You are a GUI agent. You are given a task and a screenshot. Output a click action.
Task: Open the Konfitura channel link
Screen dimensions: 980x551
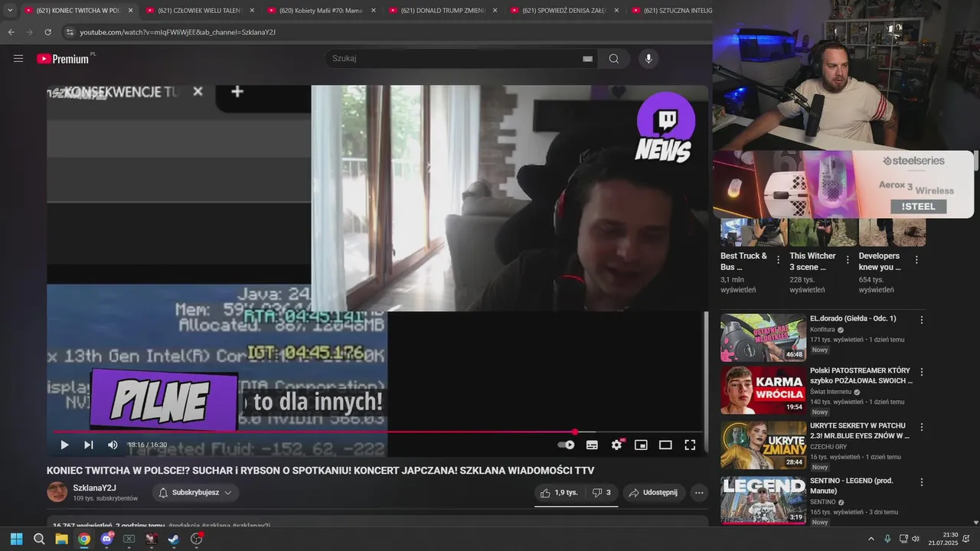[822, 330]
